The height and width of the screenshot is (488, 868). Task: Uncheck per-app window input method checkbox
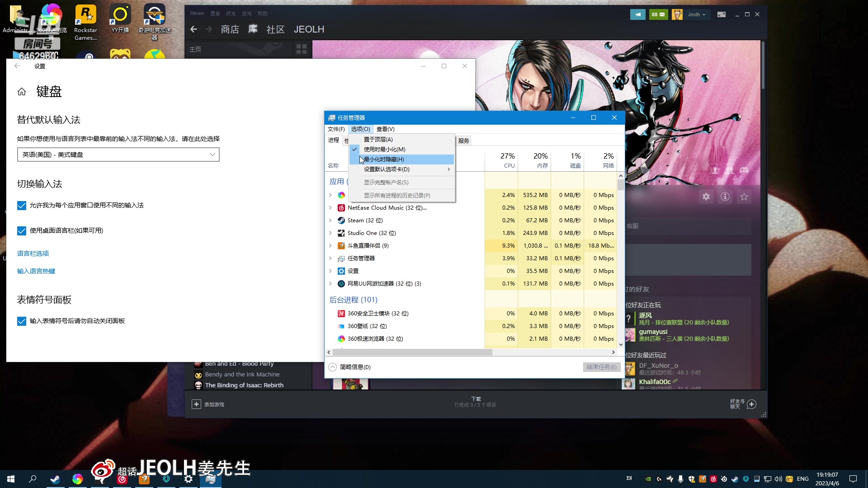(x=22, y=206)
